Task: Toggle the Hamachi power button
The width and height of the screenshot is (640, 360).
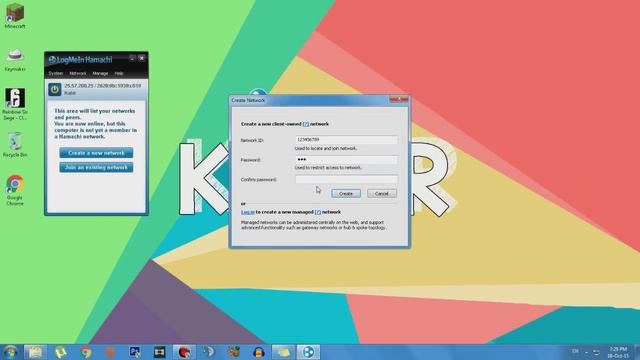Action: pos(55,89)
